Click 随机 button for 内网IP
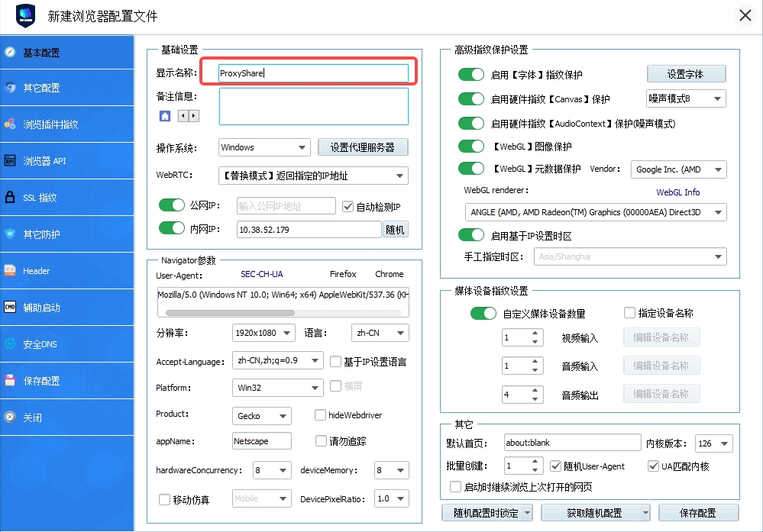The height and width of the screenshot is (532, 763). [x=395, y=230]
